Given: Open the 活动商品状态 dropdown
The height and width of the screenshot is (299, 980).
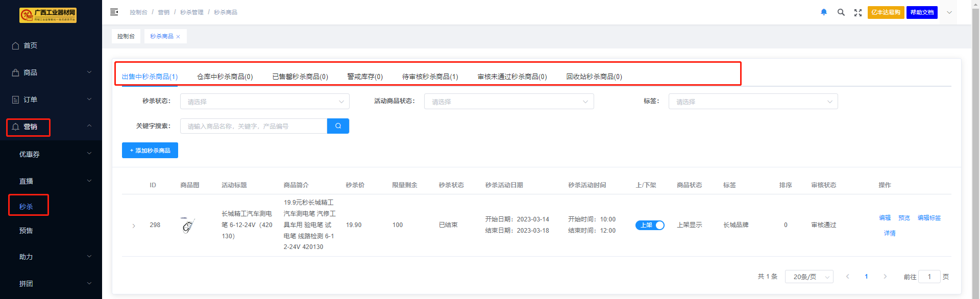Looking at the screenshot, I should point(508,102).
